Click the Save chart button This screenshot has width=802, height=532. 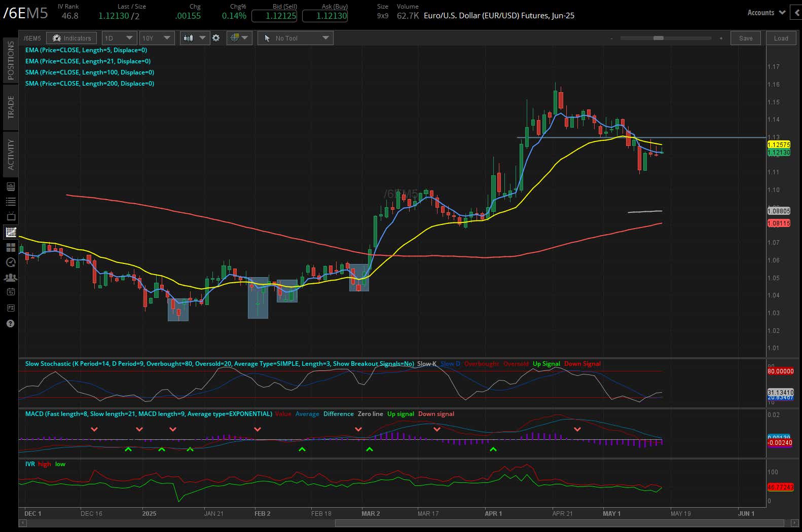click(x=746, y=38)
